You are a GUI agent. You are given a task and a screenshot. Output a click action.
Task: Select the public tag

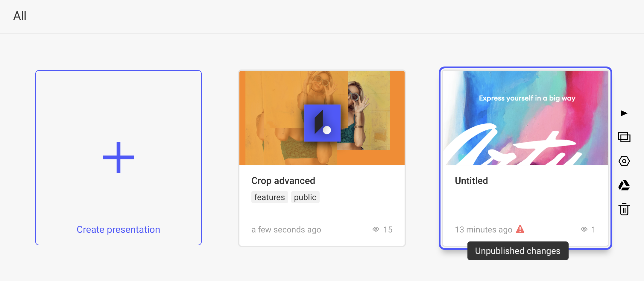click(305, 197)
